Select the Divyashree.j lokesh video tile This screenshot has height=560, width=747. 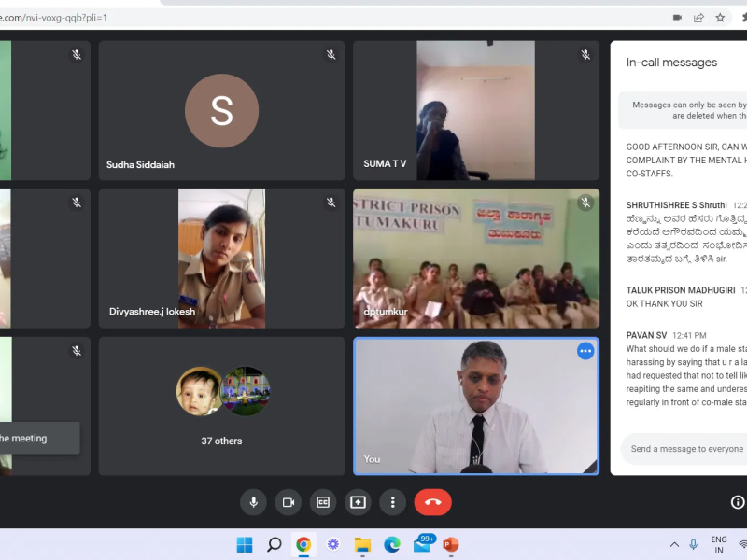click(x=221, y=259)
